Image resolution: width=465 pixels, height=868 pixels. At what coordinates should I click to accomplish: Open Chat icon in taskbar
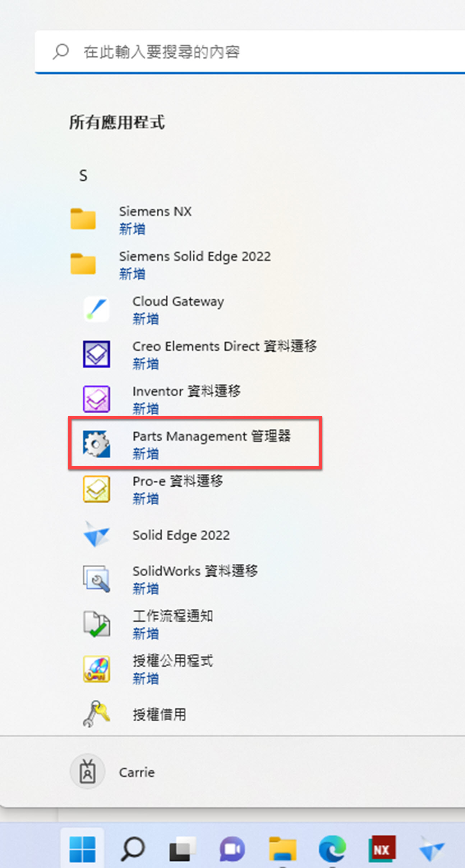(232, 849)
